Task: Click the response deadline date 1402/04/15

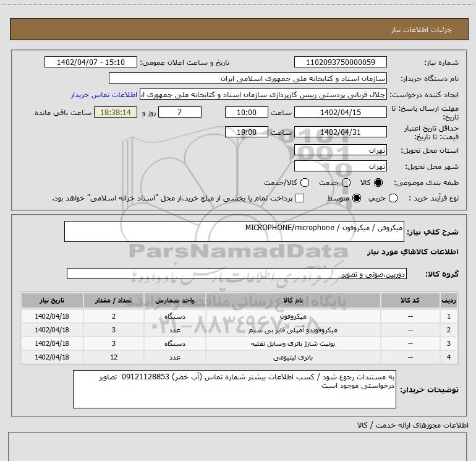Action: click(x=340, y=112)
